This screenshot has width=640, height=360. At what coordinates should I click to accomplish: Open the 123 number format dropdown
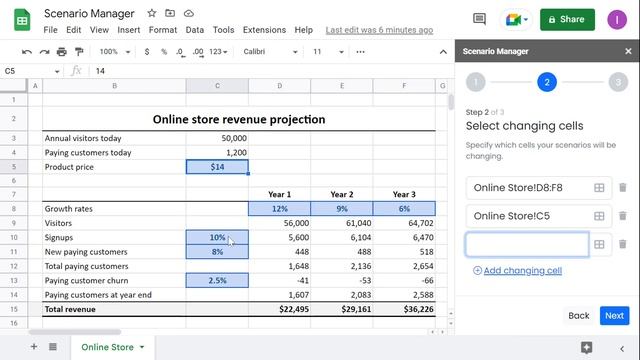[218, 52]
